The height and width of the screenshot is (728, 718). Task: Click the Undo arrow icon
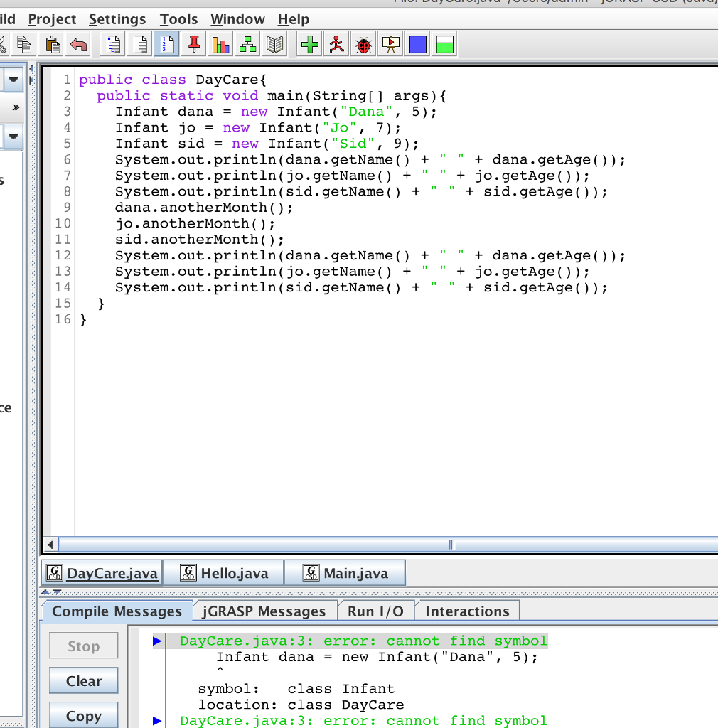78,45
